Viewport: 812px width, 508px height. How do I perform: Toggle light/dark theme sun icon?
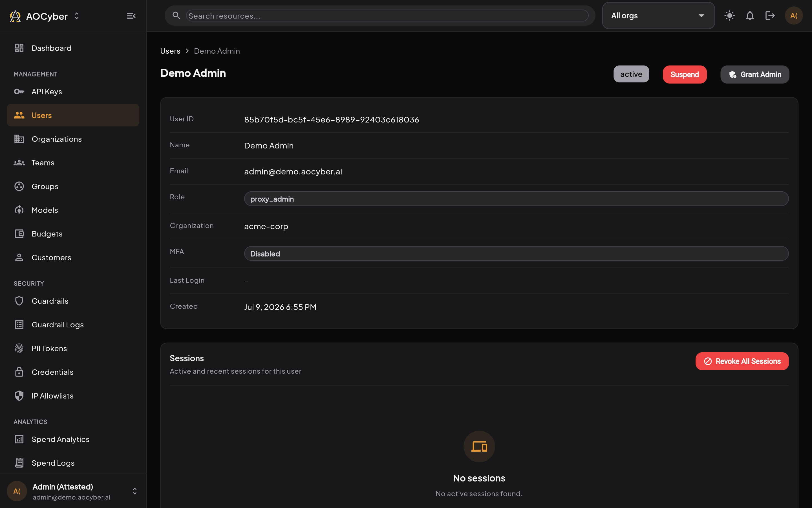[x=729, y=16]
